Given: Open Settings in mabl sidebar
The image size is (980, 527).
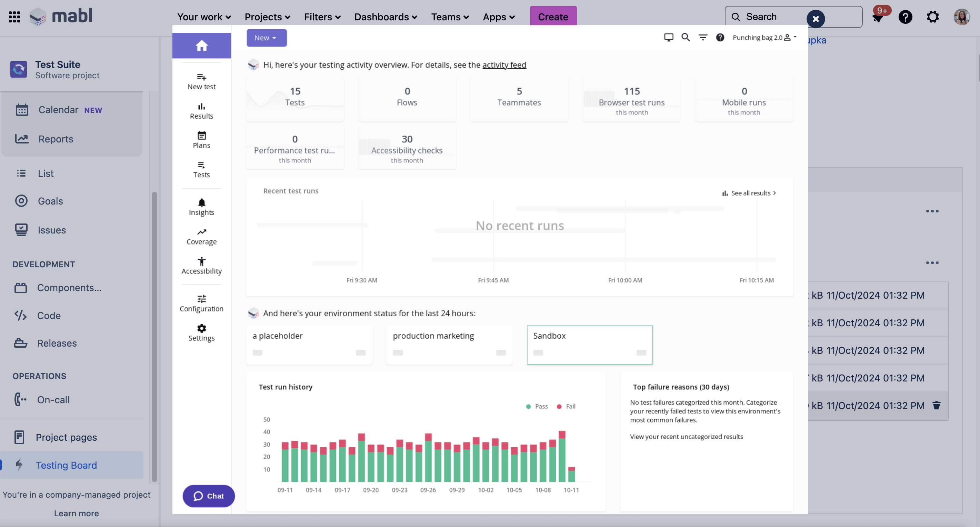Looking at the screenshot, I should [x=202, y=332].
